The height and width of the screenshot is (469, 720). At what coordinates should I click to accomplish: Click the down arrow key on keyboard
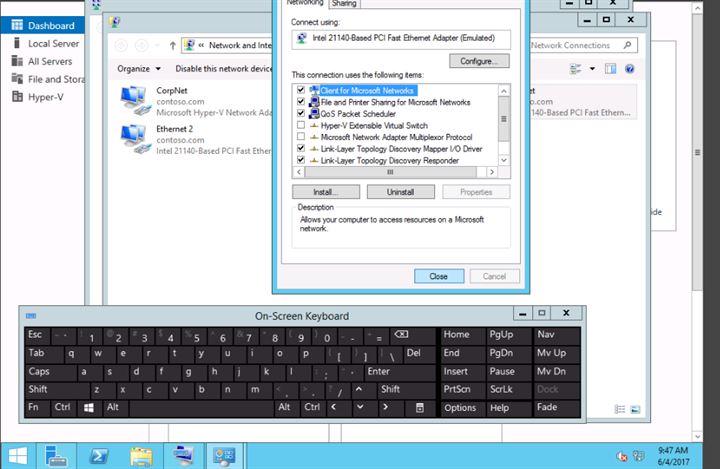tap(360, 407)
